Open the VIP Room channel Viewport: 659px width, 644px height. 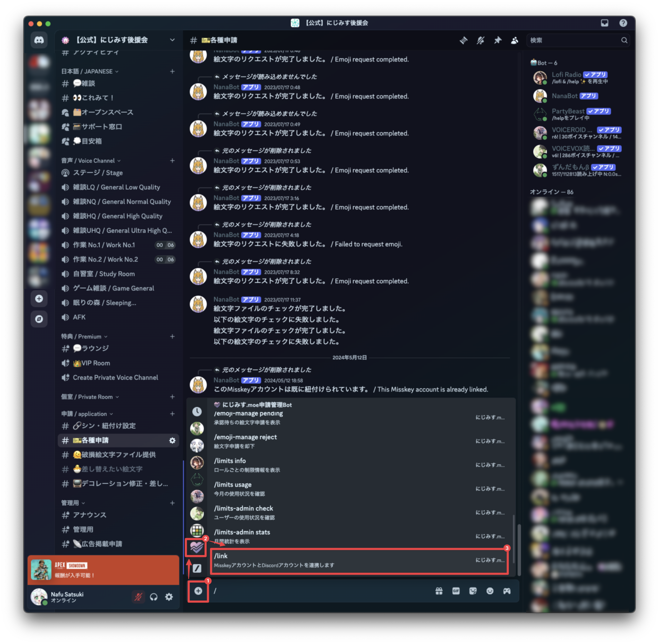pyautogui.click(x=118, y=363)
